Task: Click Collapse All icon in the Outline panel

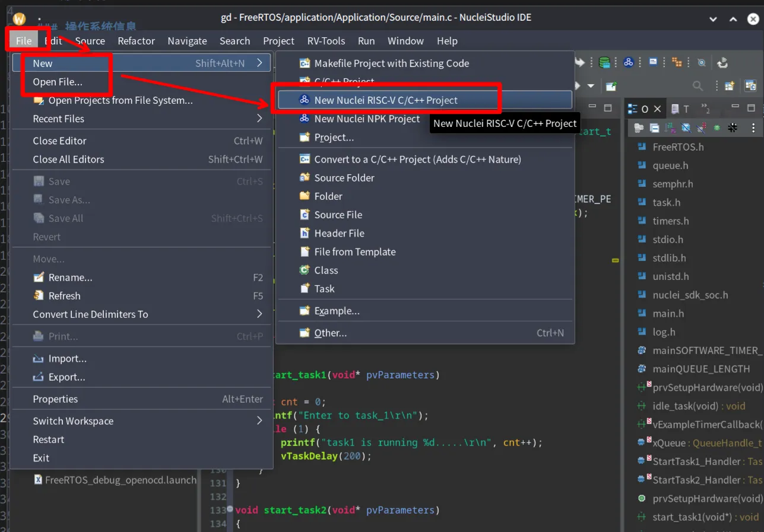Action: pyautogui.click(x=654, y=128)
